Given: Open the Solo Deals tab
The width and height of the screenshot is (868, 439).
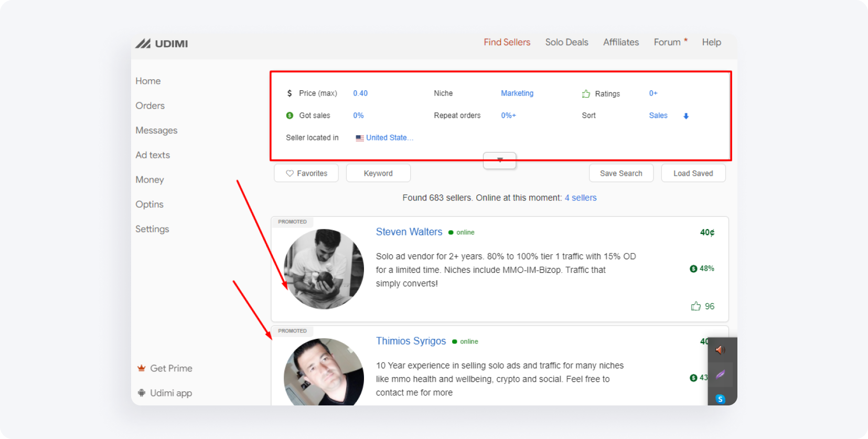Looking at the screenshot, I should [x=566, y=42].
